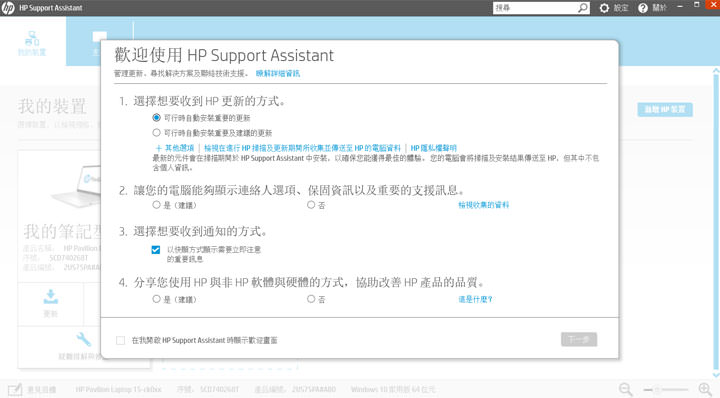The width and height of the screenshot is (720, 398).
Task: Click the add HP device button
Action: pyautogui.click(x=664, y=109)
